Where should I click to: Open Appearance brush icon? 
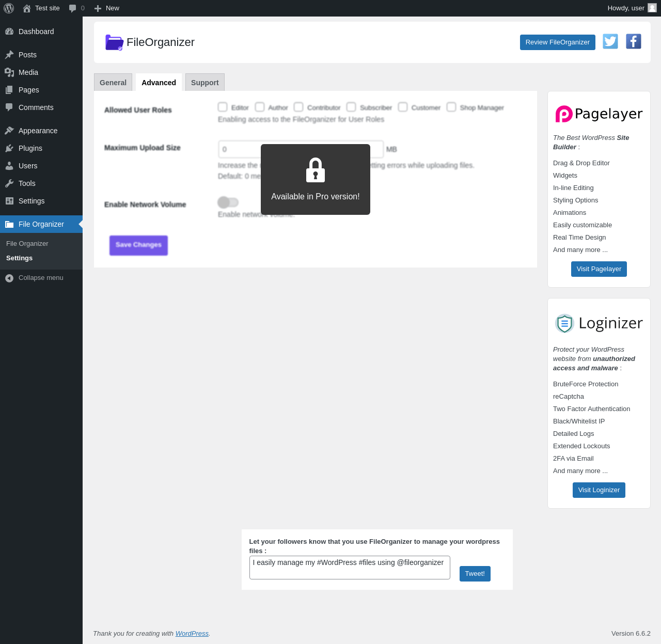click(9, 131)
